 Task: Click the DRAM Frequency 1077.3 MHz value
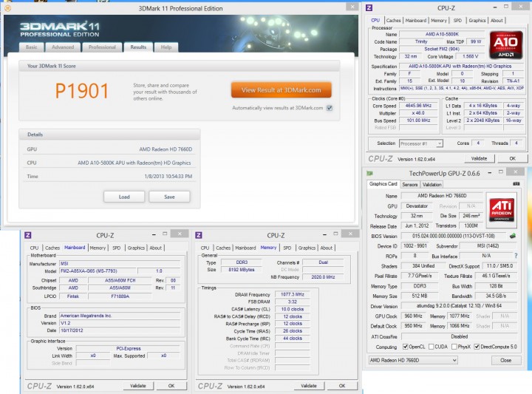pyautogui.click(x=293, y=294)
